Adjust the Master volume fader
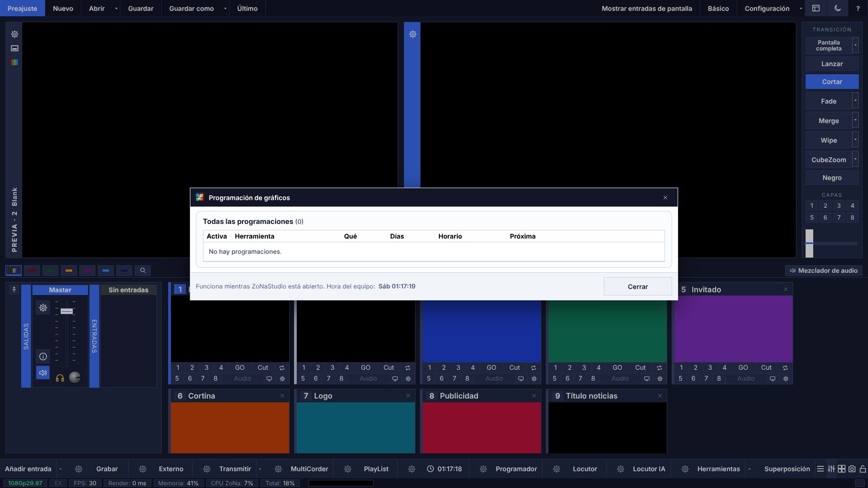 (x=67, y=311)
